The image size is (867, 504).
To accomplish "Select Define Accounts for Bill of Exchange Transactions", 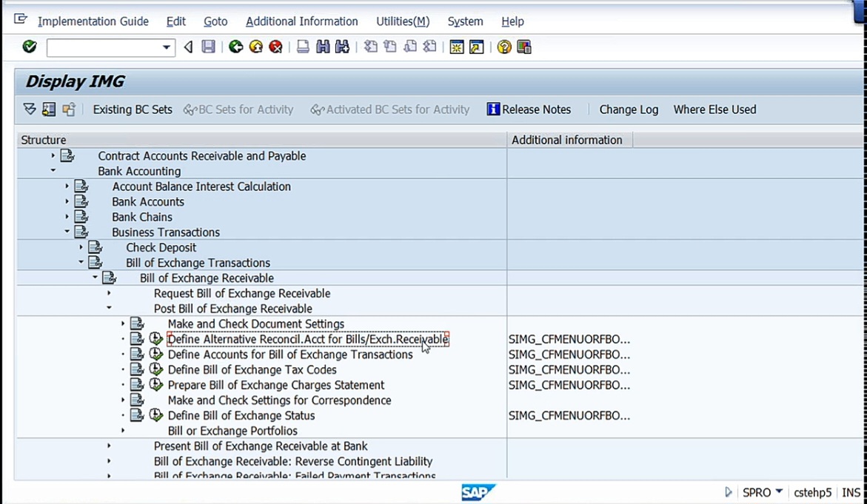I will click(x=290, y=355).
